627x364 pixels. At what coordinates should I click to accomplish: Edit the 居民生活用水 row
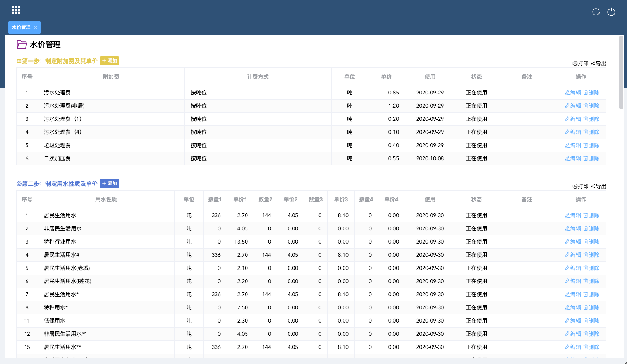pyautogui.click(x=573, y=215)
